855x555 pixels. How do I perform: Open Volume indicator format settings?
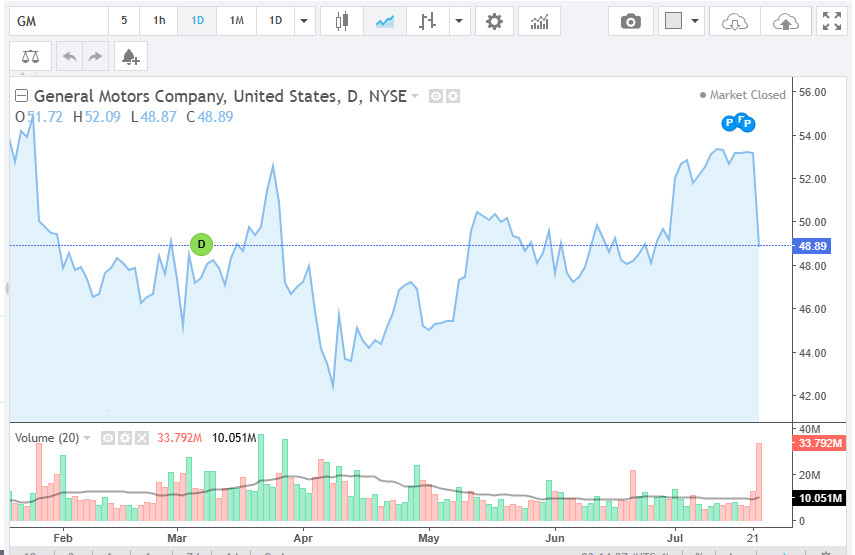click(125, 438)
